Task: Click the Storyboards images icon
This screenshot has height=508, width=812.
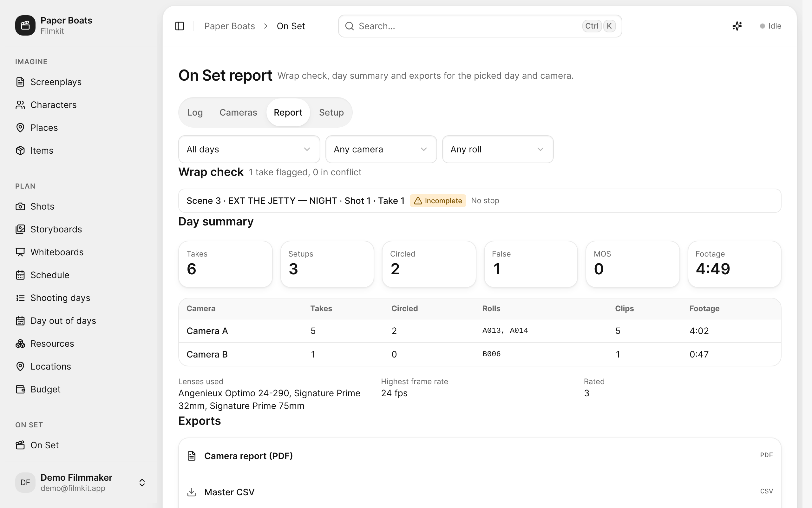Action: pos(20,229)
